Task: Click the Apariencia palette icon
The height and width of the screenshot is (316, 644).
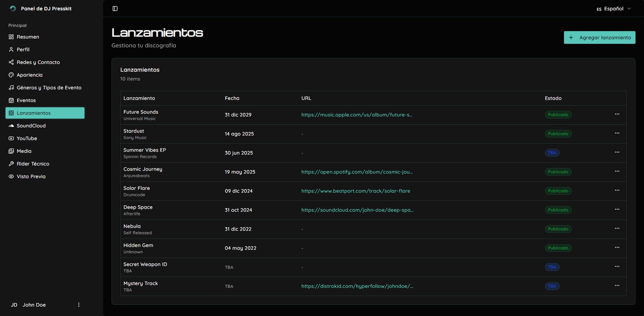Action: 11,75
